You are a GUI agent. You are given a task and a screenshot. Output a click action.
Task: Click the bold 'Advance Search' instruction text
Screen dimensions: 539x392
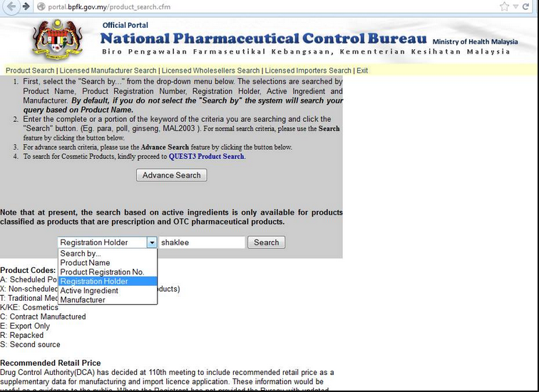coord(165,147)
